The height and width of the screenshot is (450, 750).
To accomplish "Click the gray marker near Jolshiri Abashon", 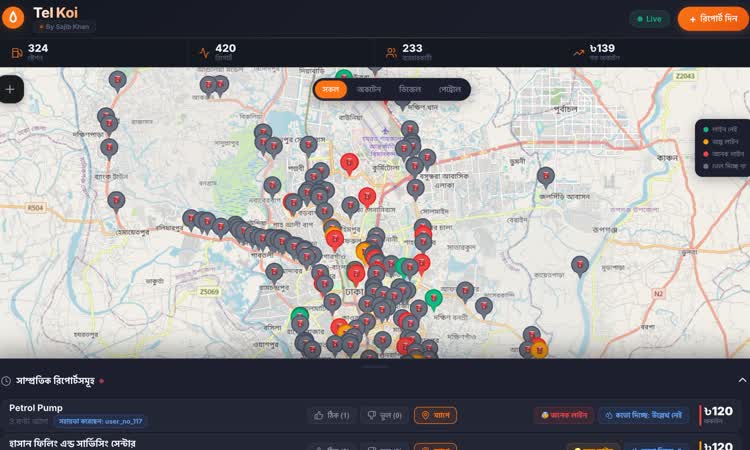I will click(545, 176).
